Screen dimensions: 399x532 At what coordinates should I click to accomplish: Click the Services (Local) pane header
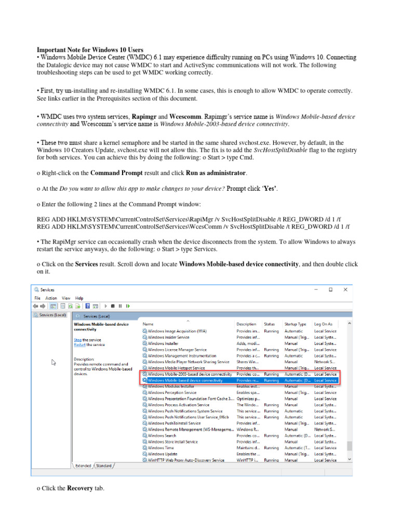212,316
